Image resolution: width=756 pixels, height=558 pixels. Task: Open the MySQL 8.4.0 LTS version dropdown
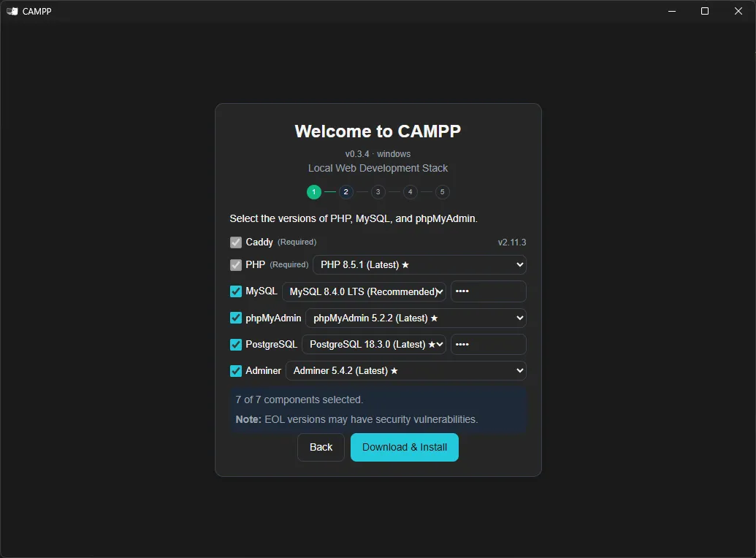point(364,291)
